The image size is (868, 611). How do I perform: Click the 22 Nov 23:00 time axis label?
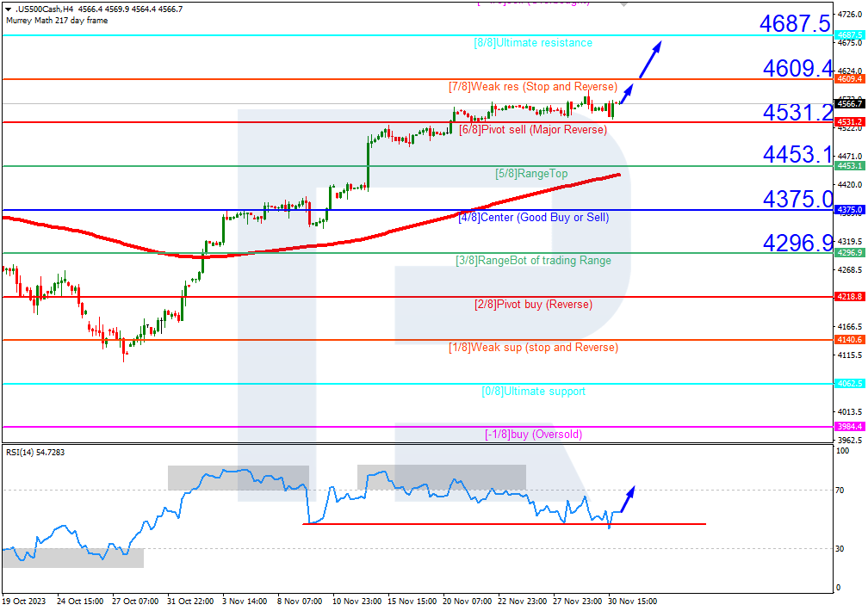coord(522,601)
